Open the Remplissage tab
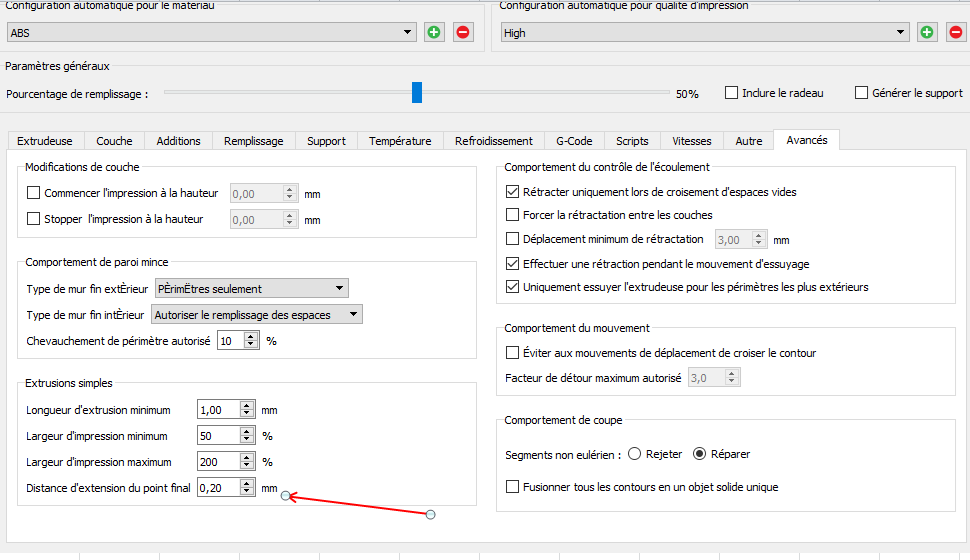This screenshot has height=560, width=970. 254,141
